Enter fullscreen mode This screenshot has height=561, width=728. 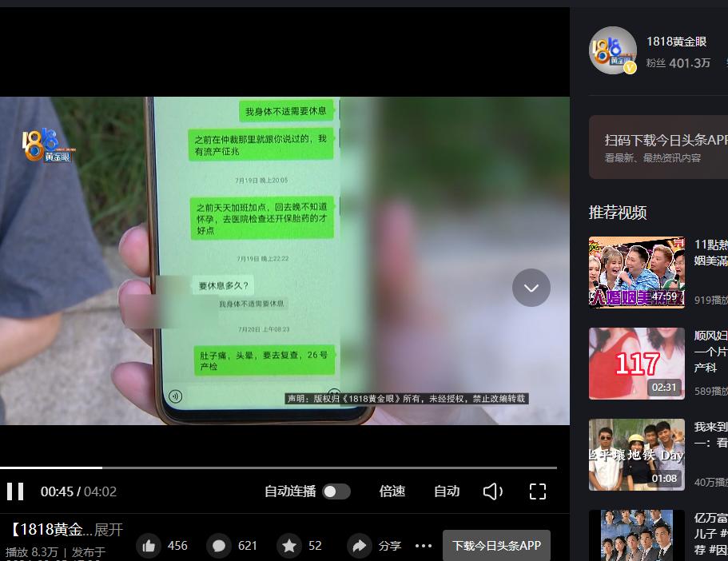pyautogui.click(x=538, y=491)
